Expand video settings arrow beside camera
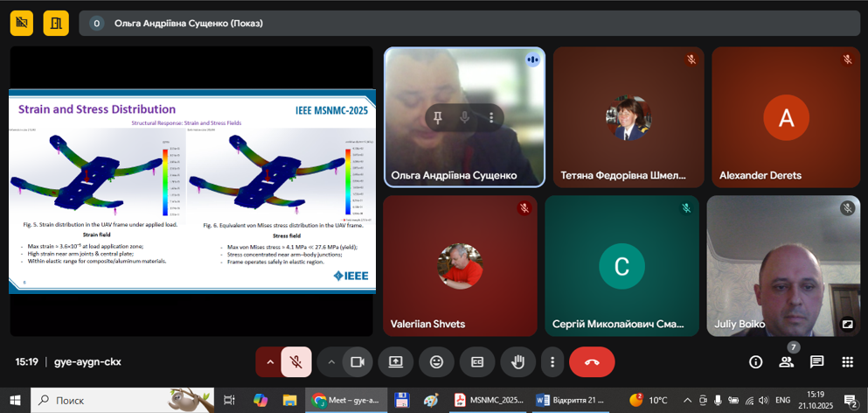This screenshot has height=413, width=868. pyautogui.click(x=330, y=361)
